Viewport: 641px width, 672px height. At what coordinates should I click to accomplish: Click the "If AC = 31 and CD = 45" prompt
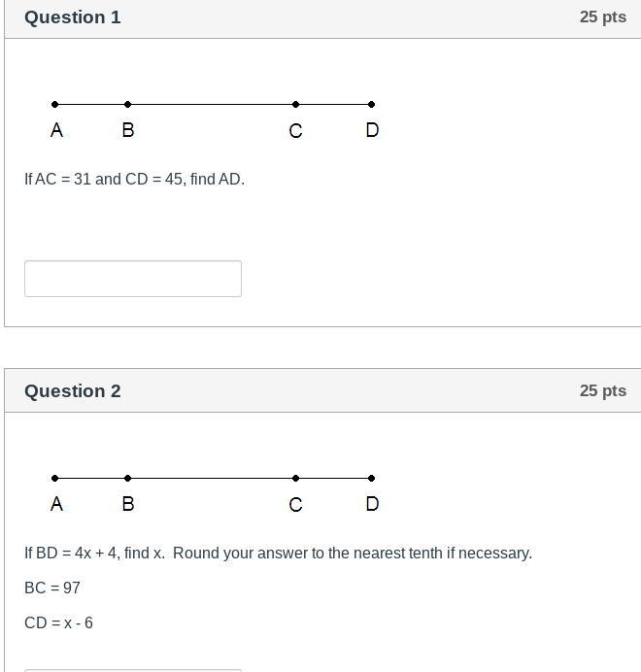[134, 180]
